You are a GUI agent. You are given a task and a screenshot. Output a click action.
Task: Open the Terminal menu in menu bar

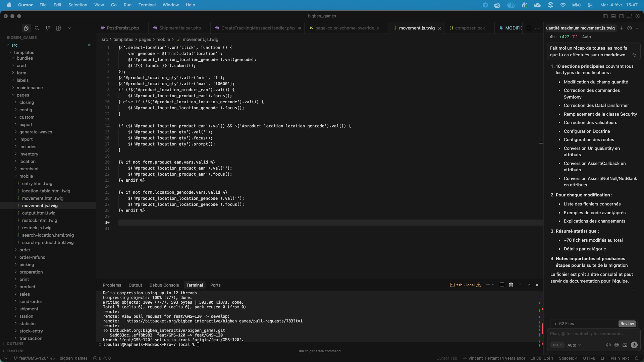click(x=147, y=5)
